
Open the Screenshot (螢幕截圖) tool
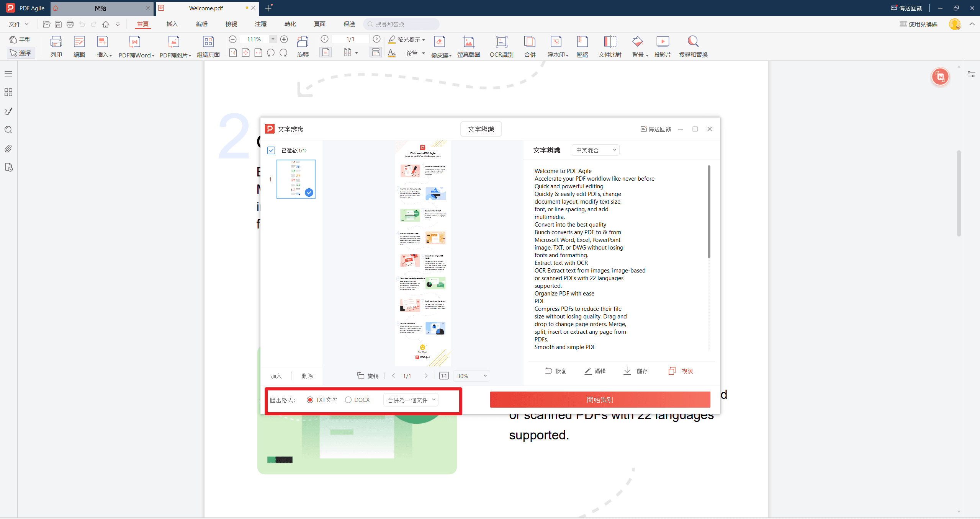[468, 47]
